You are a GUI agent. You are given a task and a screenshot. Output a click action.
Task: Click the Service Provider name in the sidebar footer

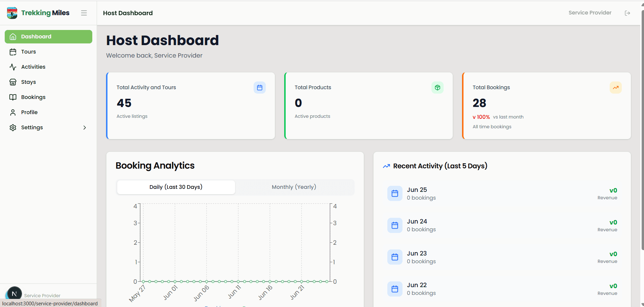click(42, 296)
